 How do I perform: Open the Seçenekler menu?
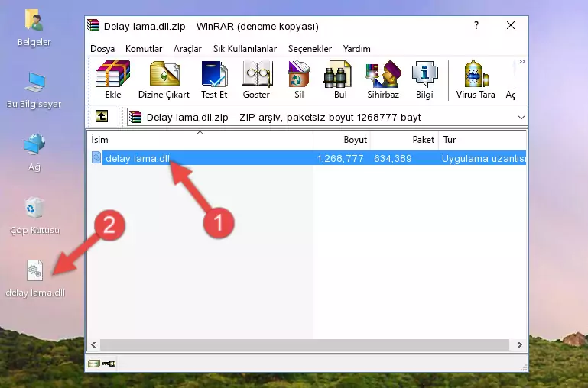click(310, 49)
